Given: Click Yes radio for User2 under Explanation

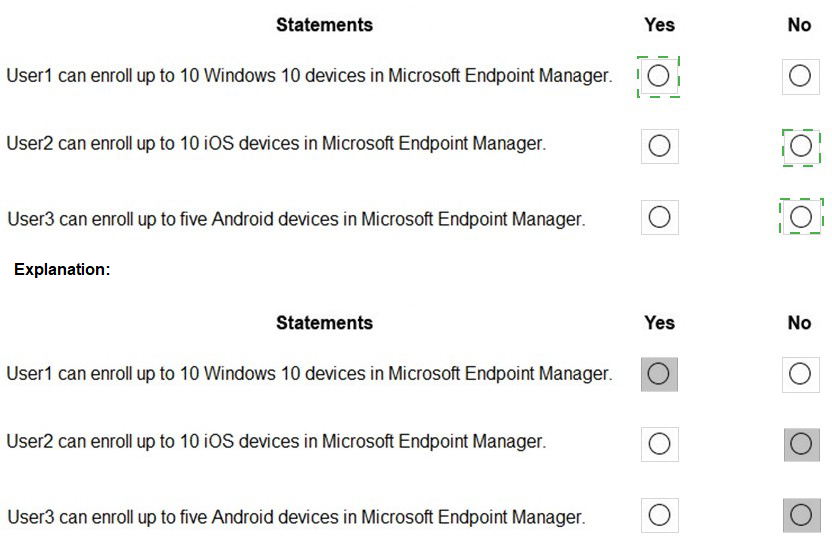Looking at the screenshot, I should [659, 443].
